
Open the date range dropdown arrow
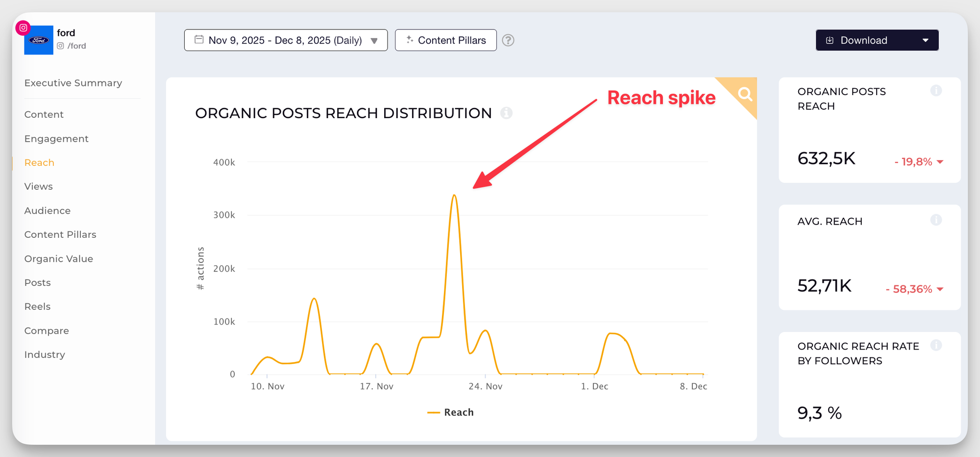tap(374, 41)
